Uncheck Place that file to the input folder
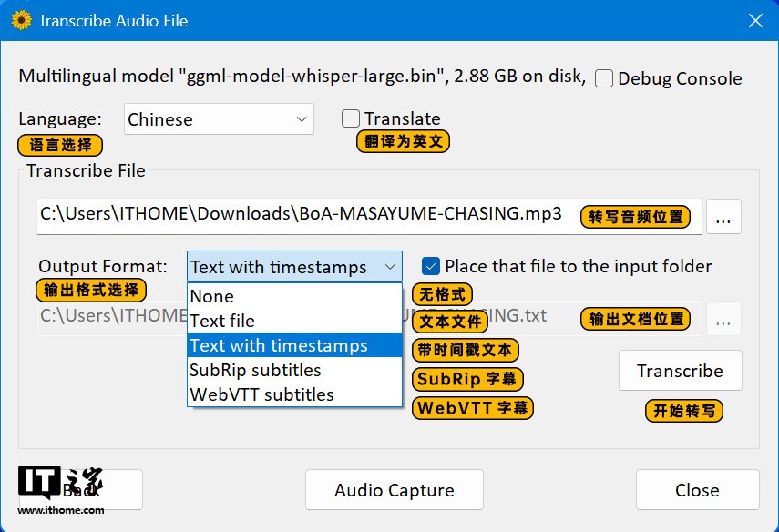The height and width of the screenshot is (532, 779). [x=431, y=267]
